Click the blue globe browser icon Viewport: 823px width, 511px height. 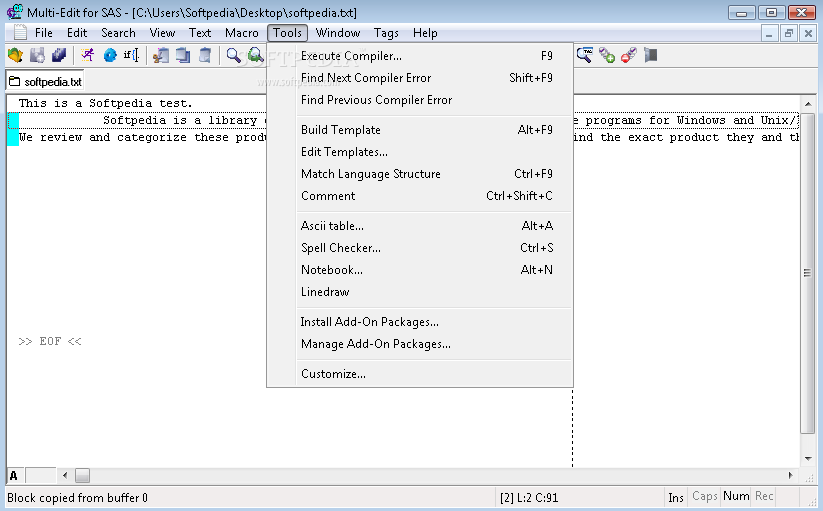pyautogui.click(x=110, y=55)
